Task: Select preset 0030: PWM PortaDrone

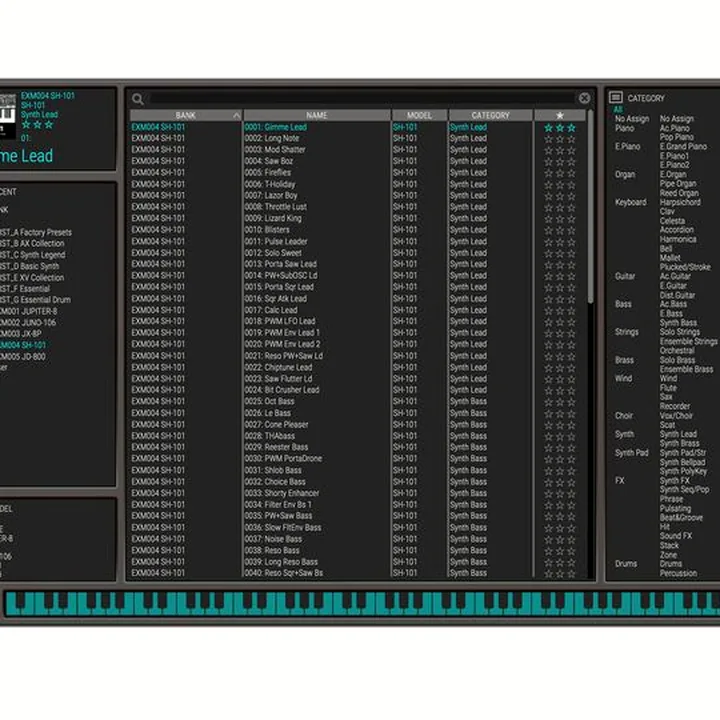Action: coord(283,458)
